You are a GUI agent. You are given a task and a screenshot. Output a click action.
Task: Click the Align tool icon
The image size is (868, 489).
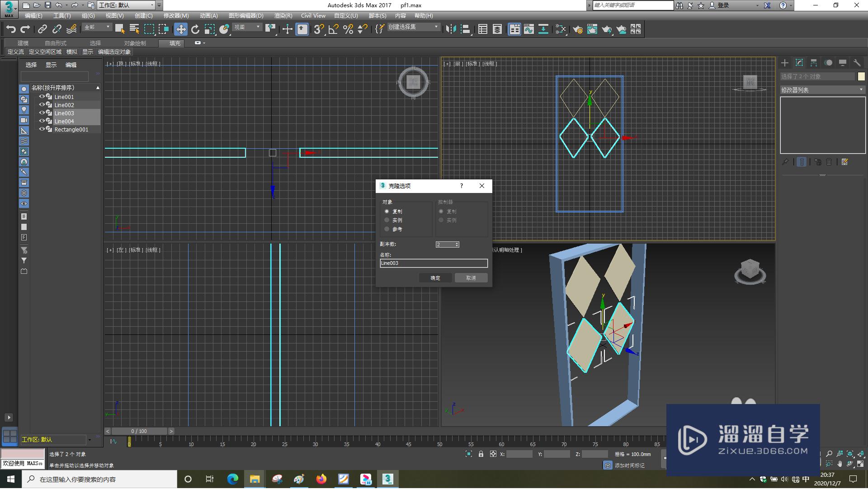(x=465, y=29)
